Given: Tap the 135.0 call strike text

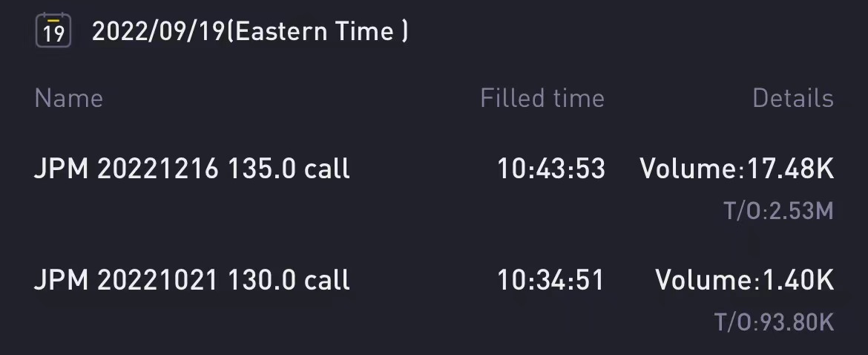Looking at the screenshot, I should tap(289, 169).
